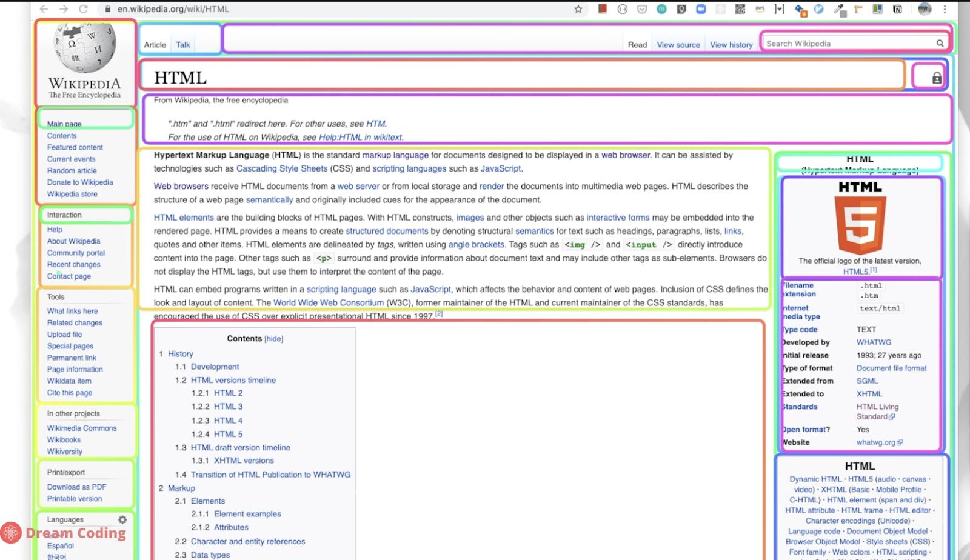The image size is (970, 560).
Task: Open the View source tab
Action: coord(678,45)
